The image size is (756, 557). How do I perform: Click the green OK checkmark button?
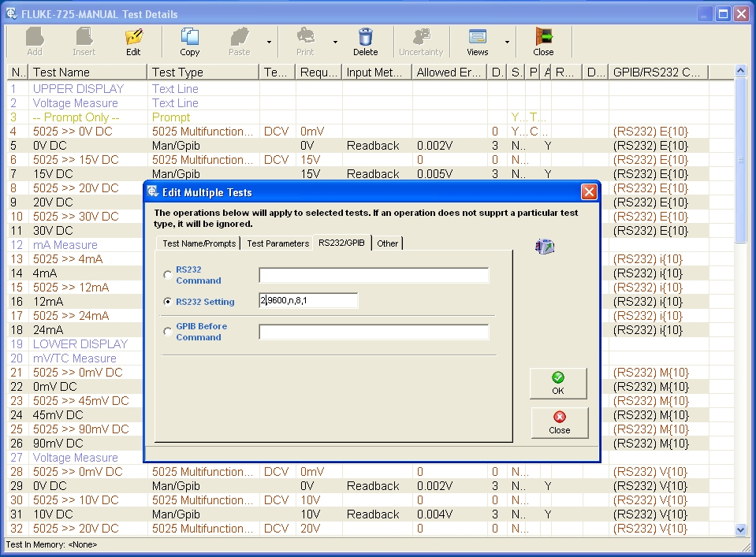(x=558, y=384)
